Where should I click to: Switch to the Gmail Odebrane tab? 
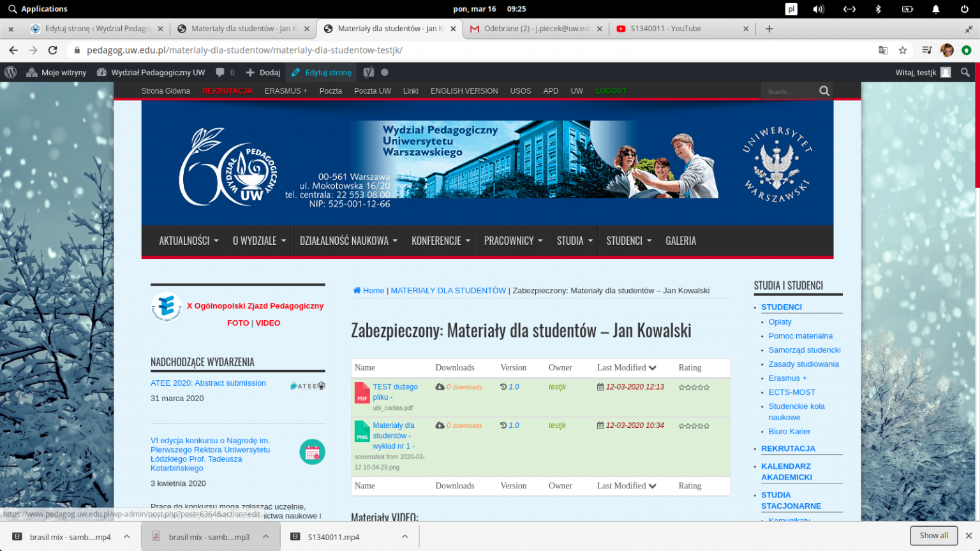pyautogui.click(x=536, y=29)
